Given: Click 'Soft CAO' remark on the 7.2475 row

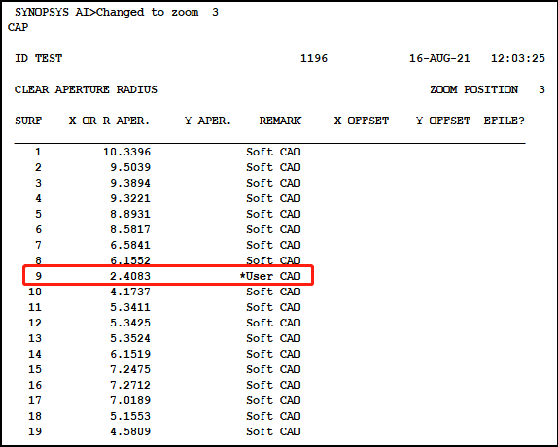Looking at the screenshot, I should (273, 369).
